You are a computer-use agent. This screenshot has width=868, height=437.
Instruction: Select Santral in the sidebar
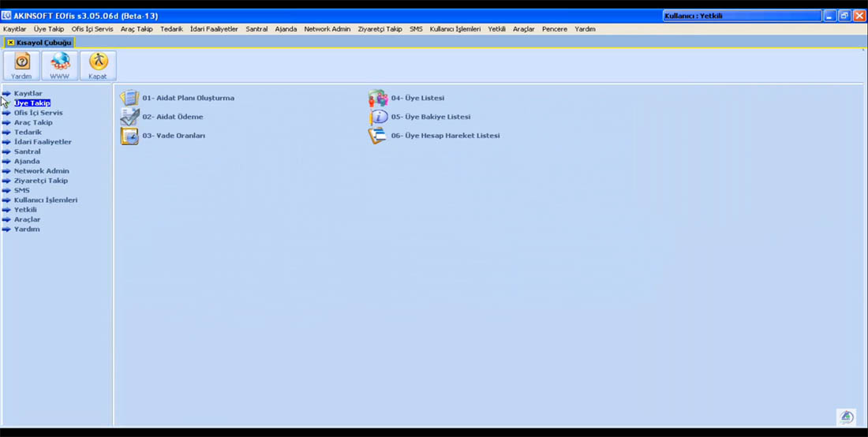point(27,151)
